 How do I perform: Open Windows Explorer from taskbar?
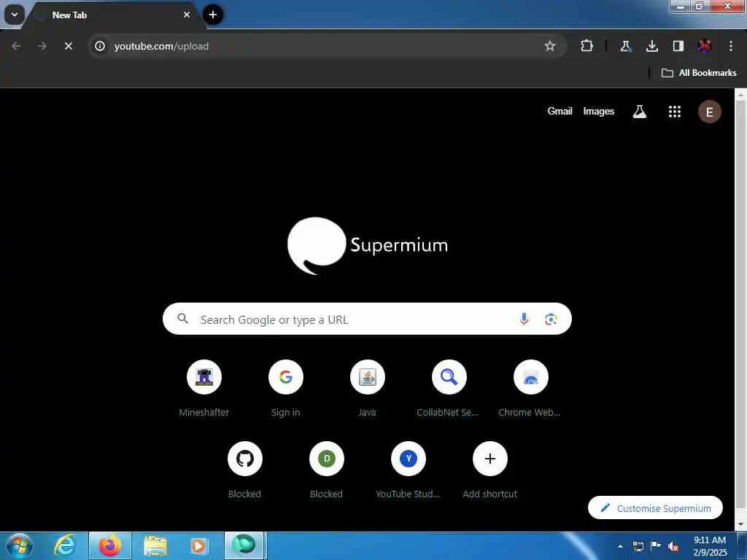click(x=155, y=545)
